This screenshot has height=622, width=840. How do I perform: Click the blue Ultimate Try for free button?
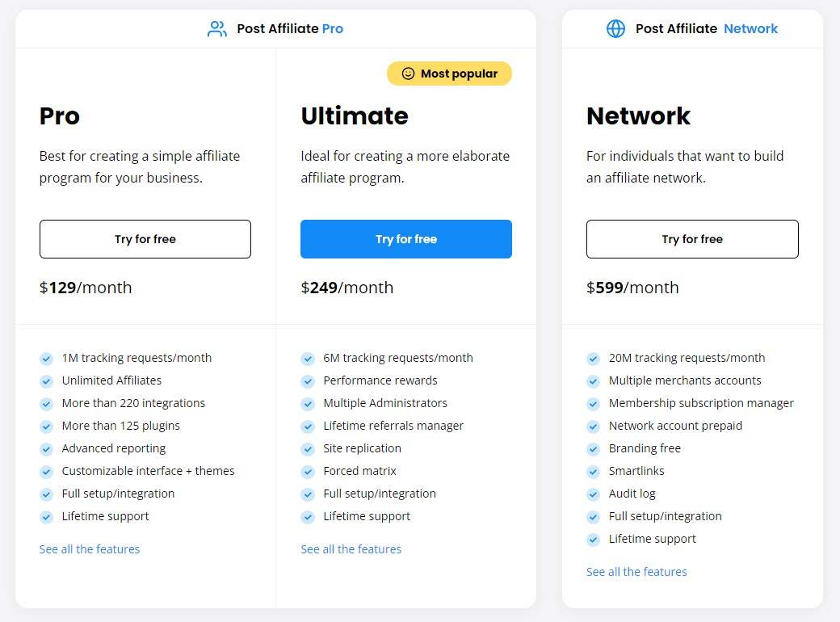406,239
